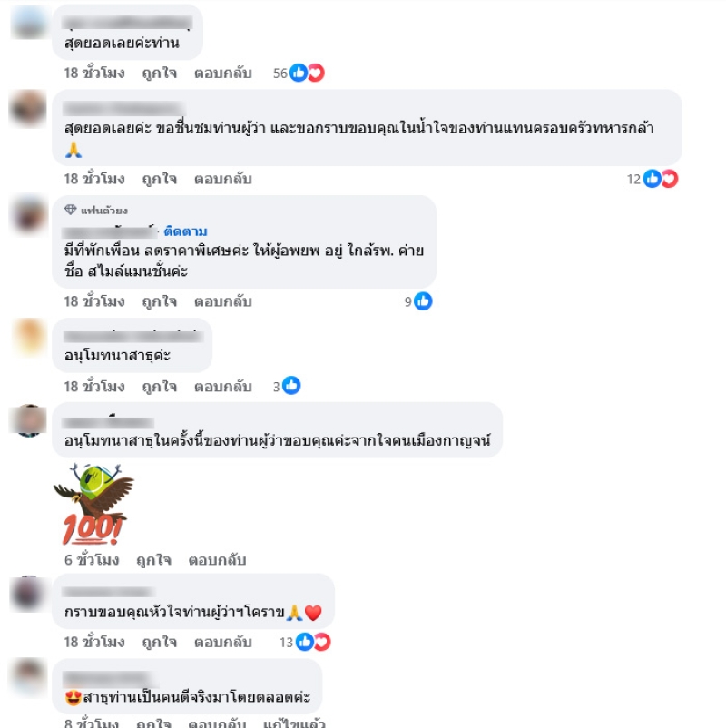Click ติดตาม to follow the commenter
726x728 pixels.
186,231
